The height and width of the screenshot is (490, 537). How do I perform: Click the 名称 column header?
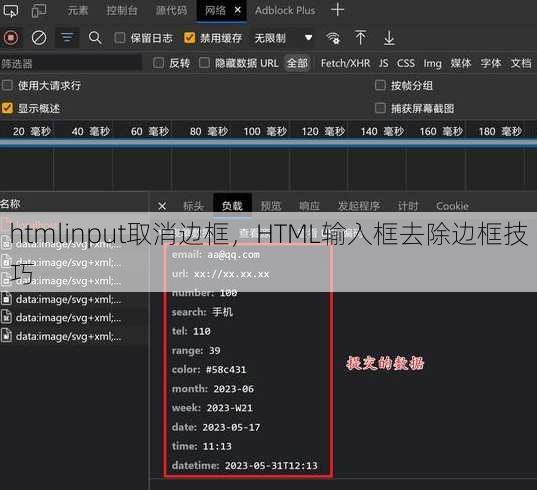pos(10,204)
